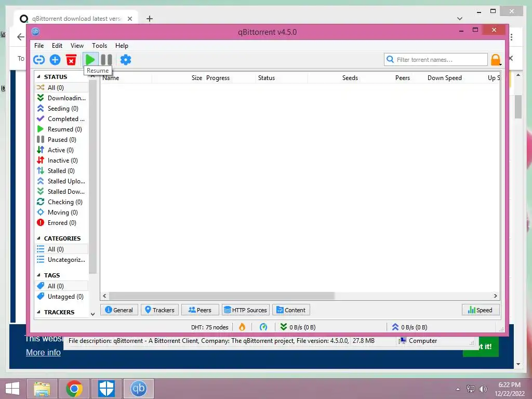Open Preferences via the gear icon
Image resolution: width=532 pixels, height=399 pixels.
pos(126,60)
